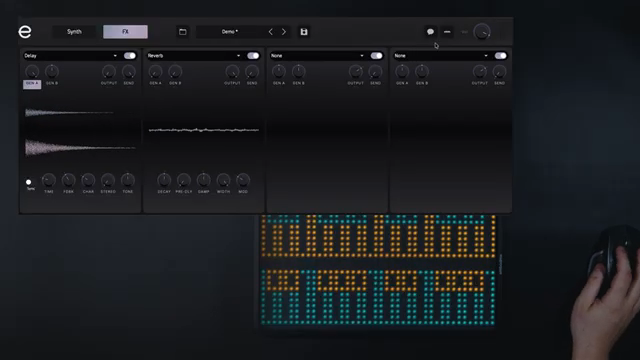Adjust third slot OUTPUT knob
The image size is (640, 360).
click(x=356, y=72)
